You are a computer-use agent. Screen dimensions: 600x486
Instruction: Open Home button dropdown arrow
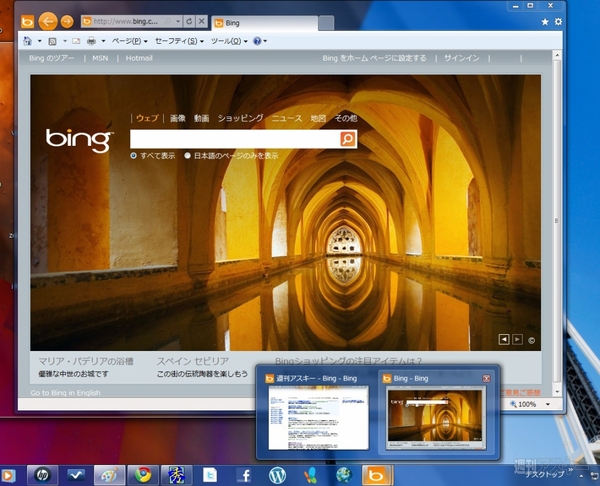(39, 41)
